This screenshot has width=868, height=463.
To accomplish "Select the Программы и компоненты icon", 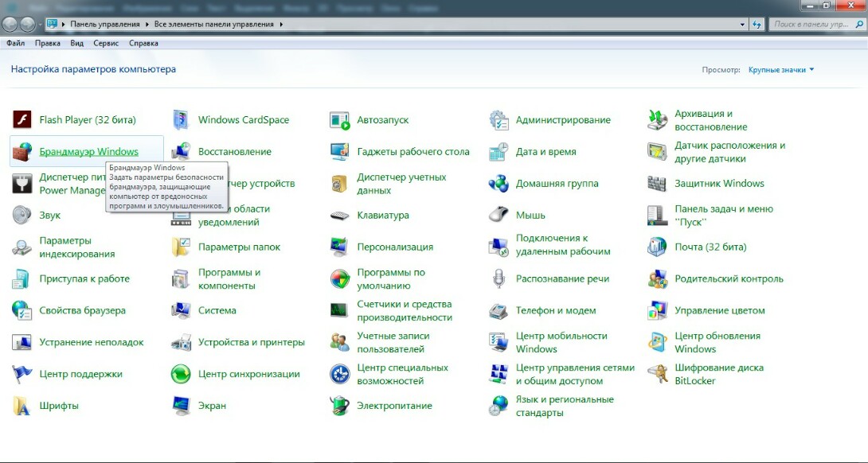I will click(x=181, y=278).
